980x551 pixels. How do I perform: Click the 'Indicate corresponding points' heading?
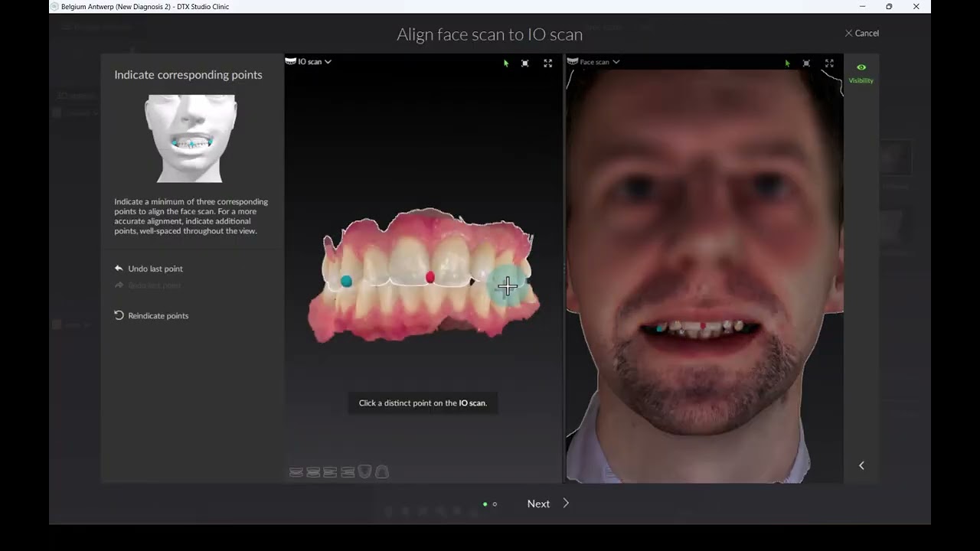click(x=188, y=75)
